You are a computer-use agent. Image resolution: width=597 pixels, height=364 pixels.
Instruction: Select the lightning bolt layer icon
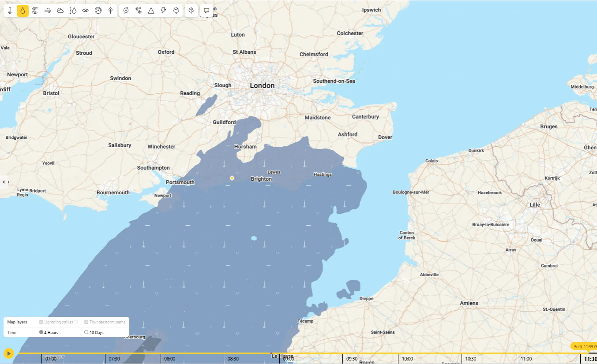(x=164, y=11)
